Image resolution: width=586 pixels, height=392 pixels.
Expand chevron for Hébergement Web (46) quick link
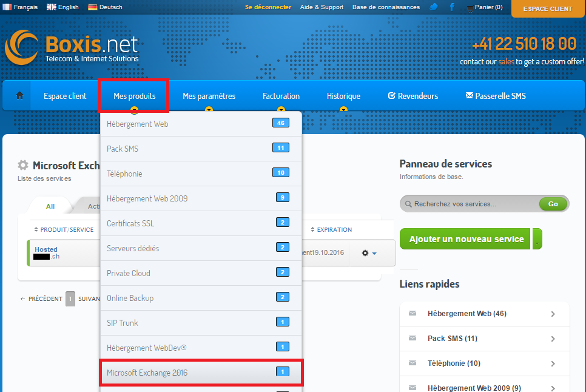(553, 314)
